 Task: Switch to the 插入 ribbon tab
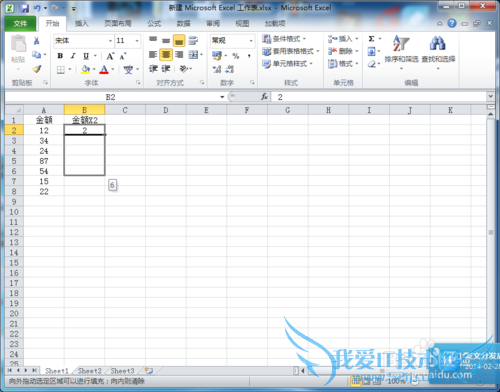[81, 24]
